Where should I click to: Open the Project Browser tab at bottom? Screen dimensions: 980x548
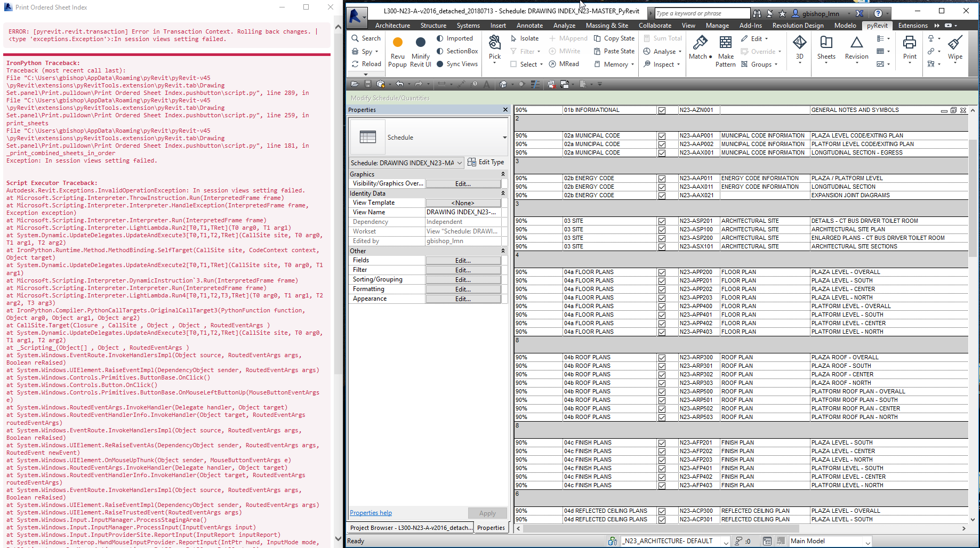pos(411,527)
